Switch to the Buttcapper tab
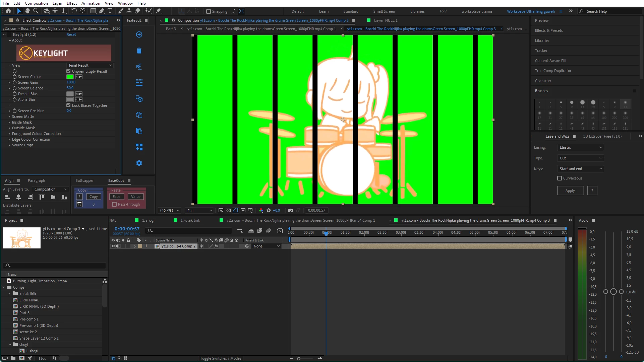The width and height of the screenshot is (644, 362). coord(84,180)
